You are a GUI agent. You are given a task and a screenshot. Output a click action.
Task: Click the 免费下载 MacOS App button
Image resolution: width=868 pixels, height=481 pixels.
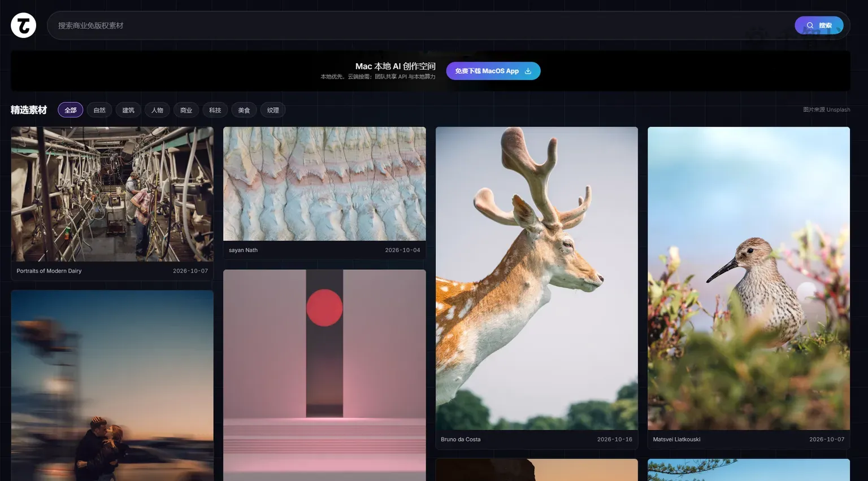pyautogui.click(x=493, y=71)
